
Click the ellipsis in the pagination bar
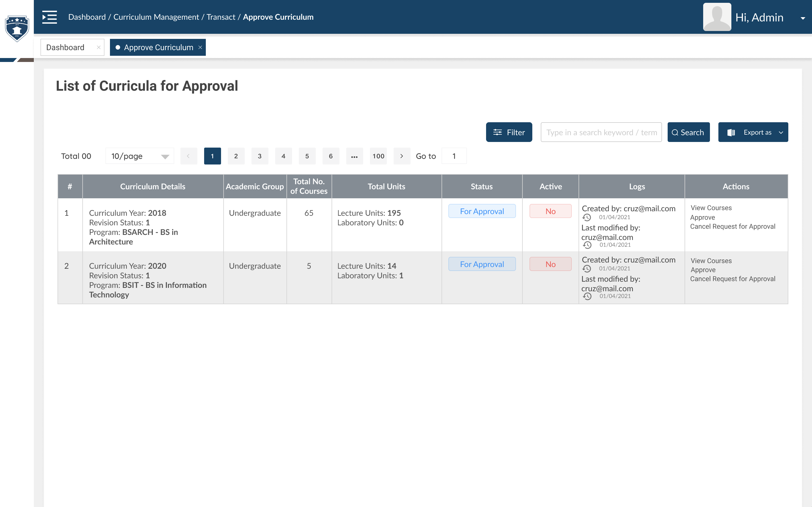tap(355, 156)
